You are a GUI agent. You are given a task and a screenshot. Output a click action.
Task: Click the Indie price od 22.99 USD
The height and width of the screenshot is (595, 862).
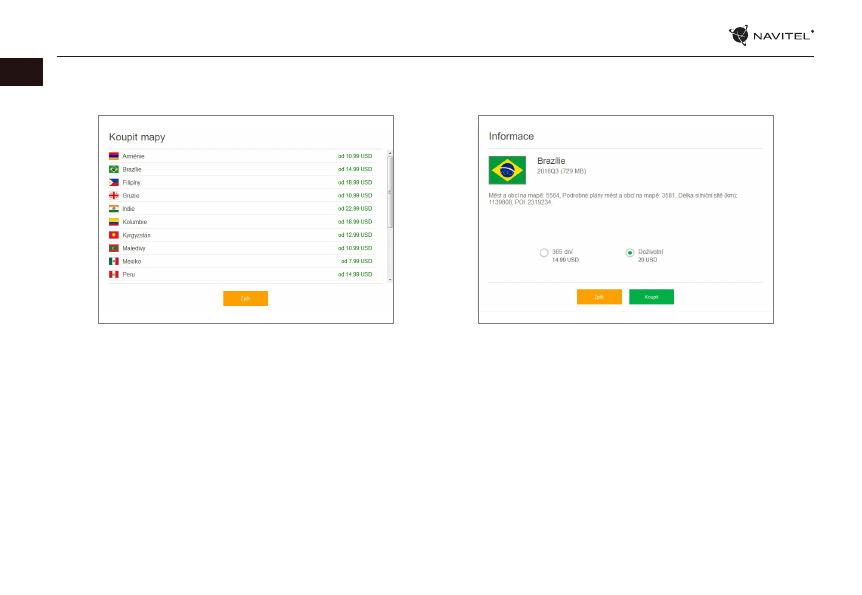pyautogui.click(x=355, y=209)
